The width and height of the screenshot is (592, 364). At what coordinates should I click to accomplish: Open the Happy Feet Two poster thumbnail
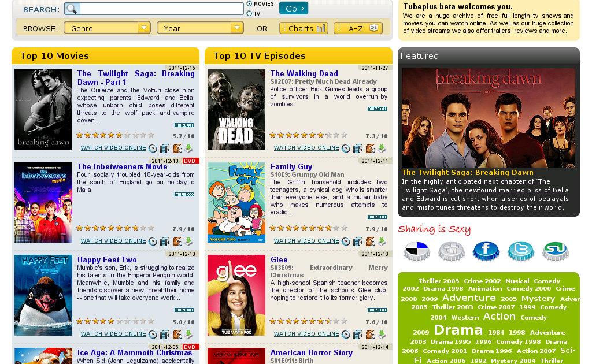tap(43, 295)
